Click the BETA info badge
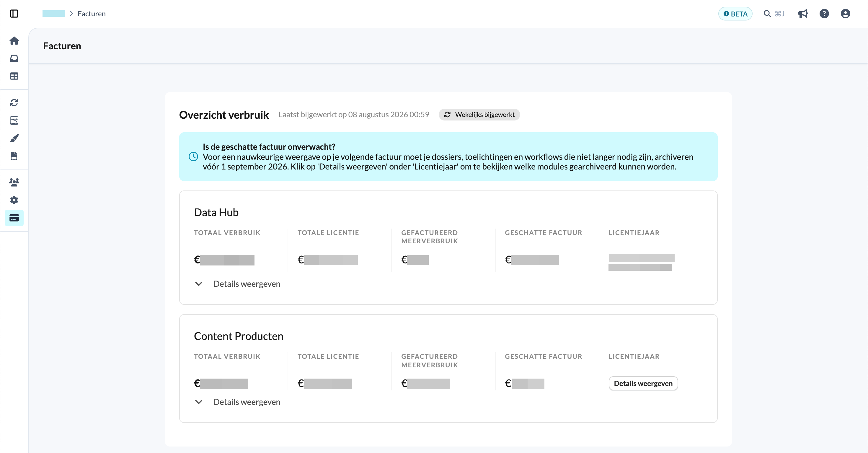868x453 pixels. click(x=735, y=14)
